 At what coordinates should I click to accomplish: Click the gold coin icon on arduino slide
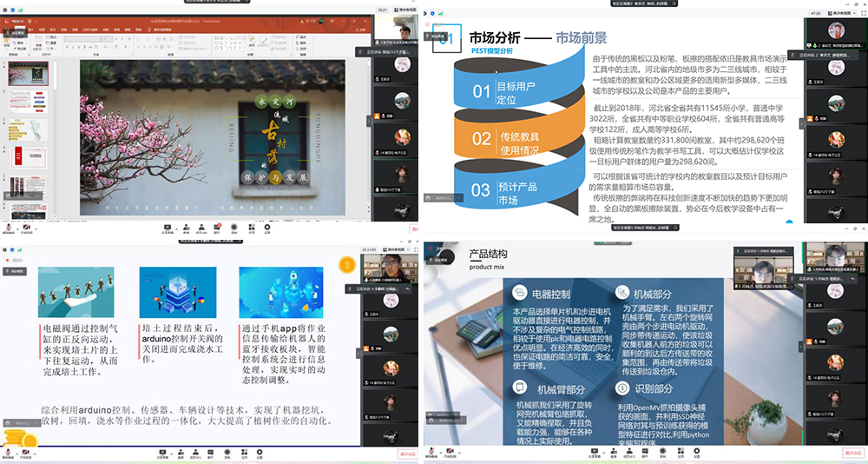346,264
